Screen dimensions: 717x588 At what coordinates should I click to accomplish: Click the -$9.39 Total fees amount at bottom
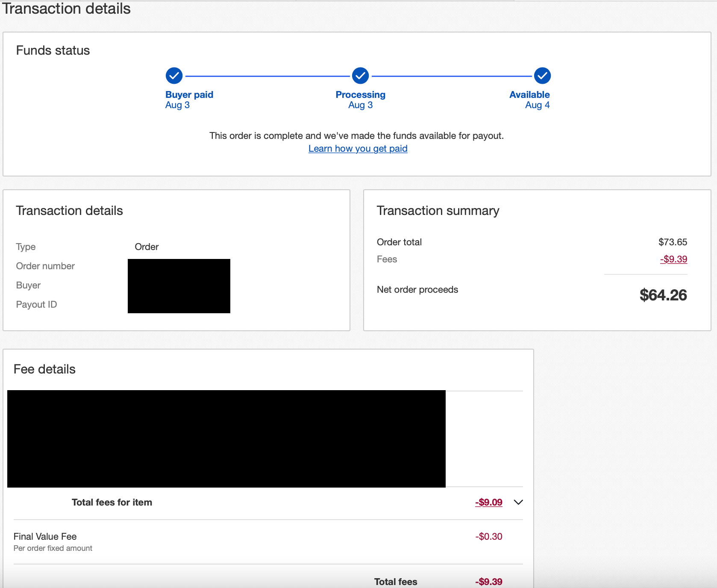(x=488, y=582)
